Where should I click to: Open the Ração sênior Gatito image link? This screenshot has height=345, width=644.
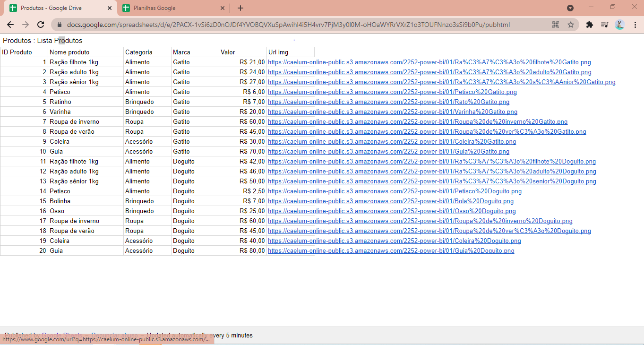[x=441, y=82]
